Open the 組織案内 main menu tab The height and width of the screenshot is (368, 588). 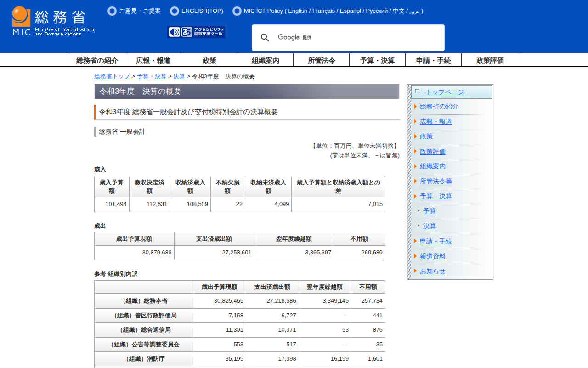coord(265,60)
